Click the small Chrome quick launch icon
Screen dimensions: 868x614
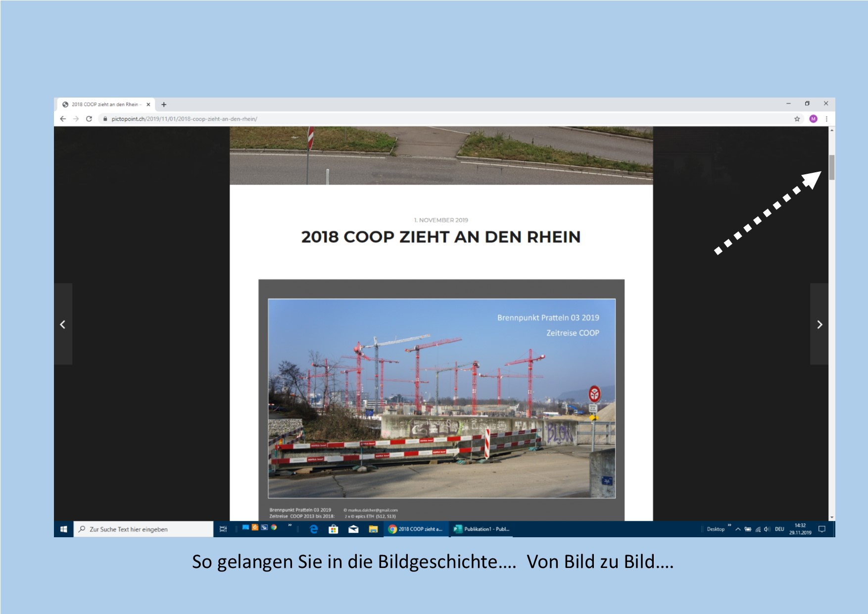(x=274, y=527)
